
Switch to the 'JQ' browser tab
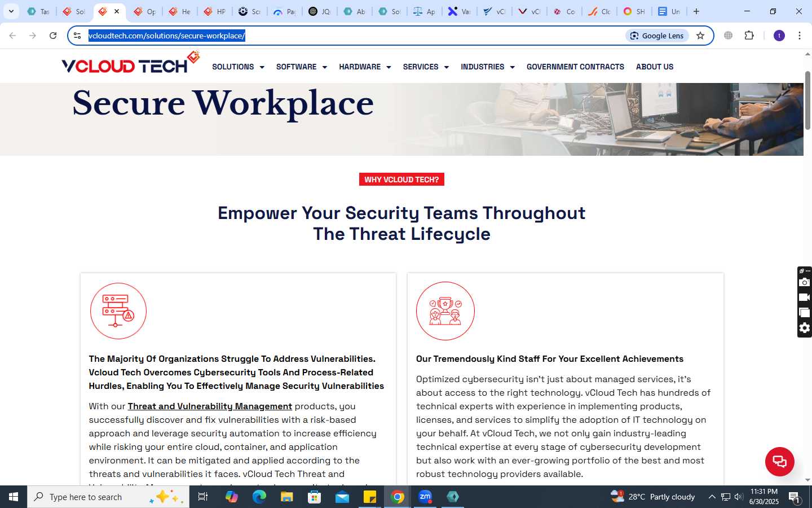coord(319,11)
